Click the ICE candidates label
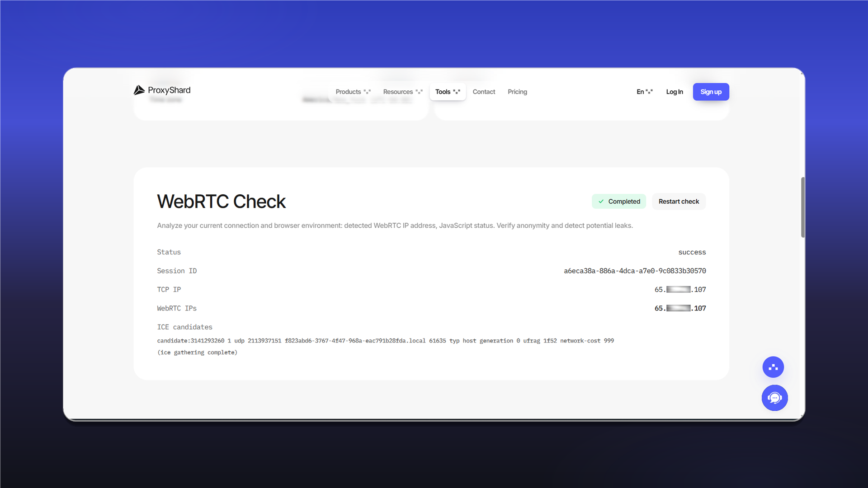Image resolution: width=868 pixels, height=488 pixels. tap(184, 327)
